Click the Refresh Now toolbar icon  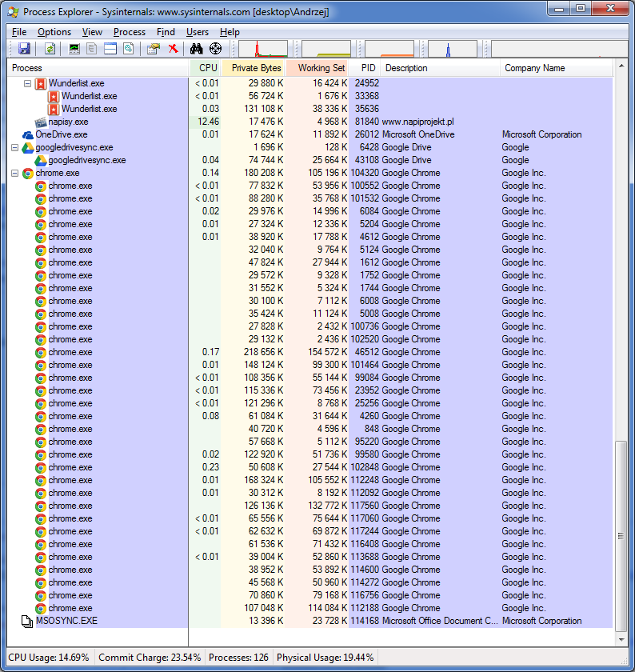point(50,49)
